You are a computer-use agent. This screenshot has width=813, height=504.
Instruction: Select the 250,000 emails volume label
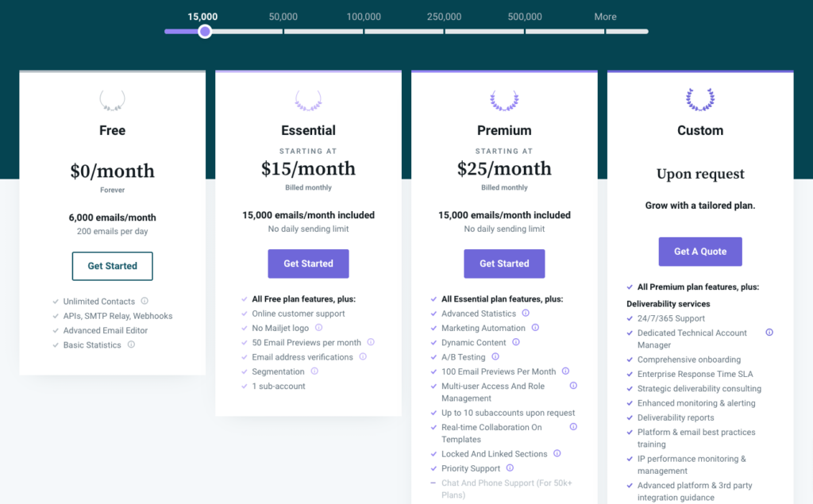[x=444, y=17]
